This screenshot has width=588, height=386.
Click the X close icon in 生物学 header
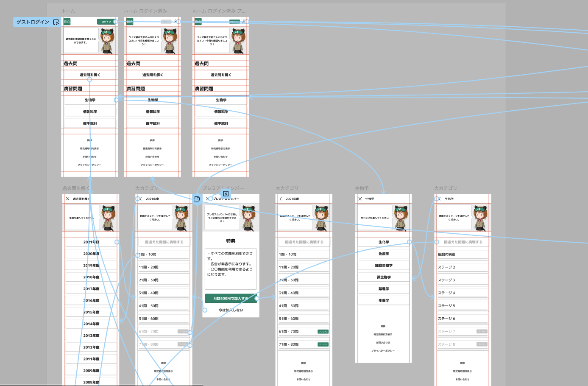tap(360, 199)
